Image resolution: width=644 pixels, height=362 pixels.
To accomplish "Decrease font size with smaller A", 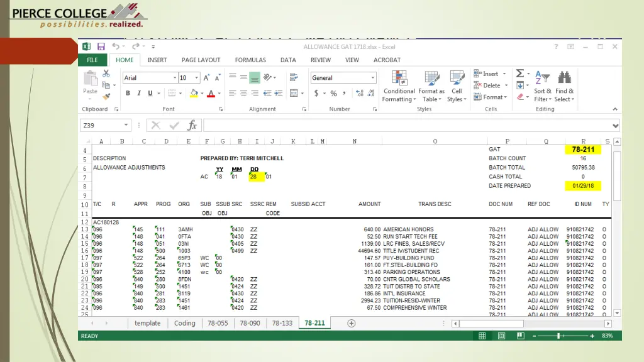I will (x=218, y=77).
